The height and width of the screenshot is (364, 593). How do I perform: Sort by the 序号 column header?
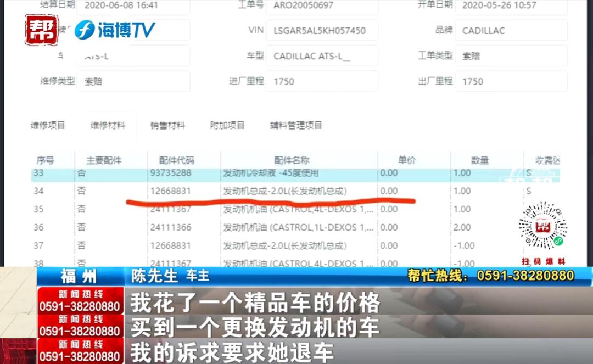[x=45, y=160]
